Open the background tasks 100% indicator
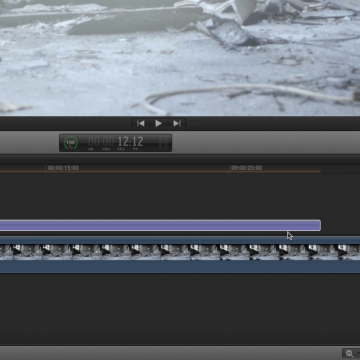 70,143
